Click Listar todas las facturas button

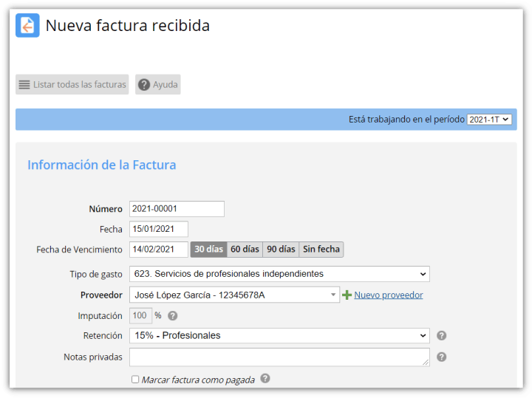72,84
